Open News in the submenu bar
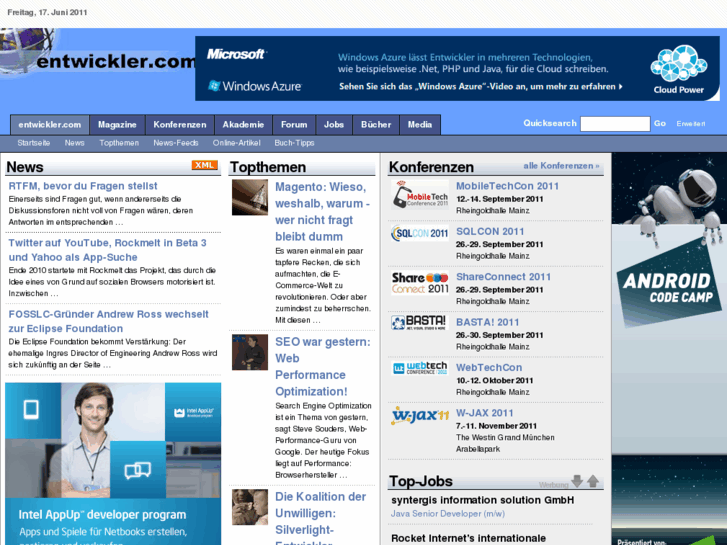Screen dimensions: 727x545 click(x=75, y=143)
